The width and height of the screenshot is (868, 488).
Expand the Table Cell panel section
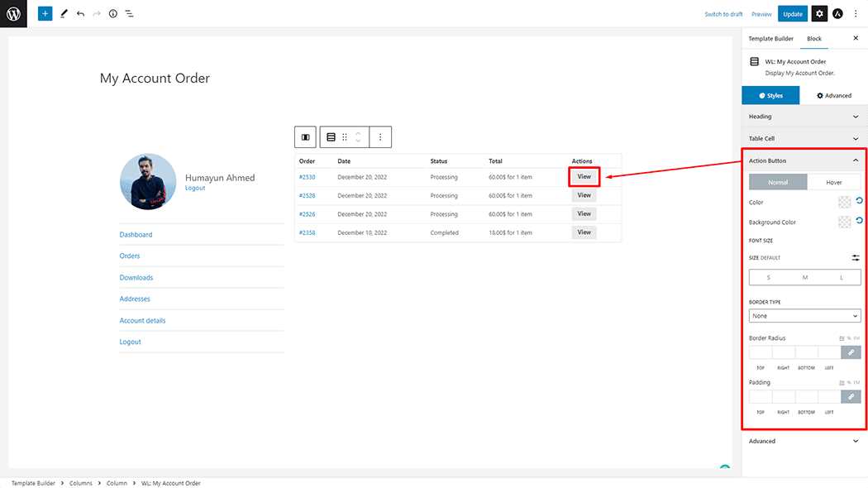coord(804,139)
